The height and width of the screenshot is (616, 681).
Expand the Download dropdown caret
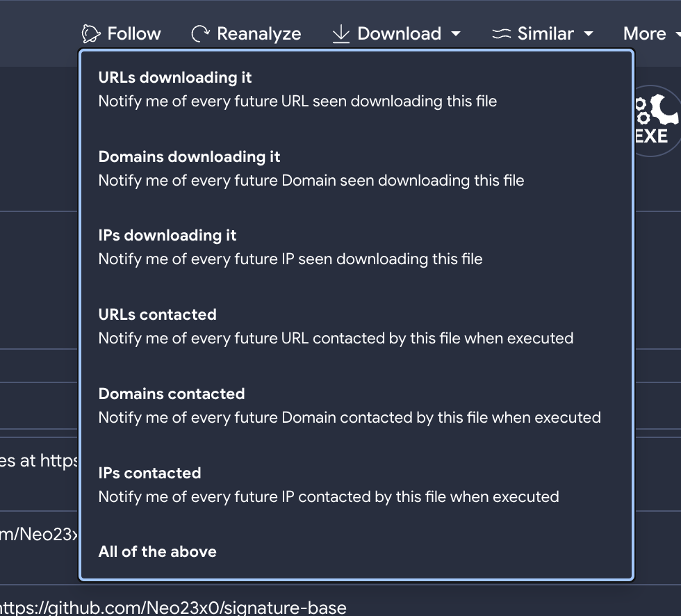click(x=456, y=33)
